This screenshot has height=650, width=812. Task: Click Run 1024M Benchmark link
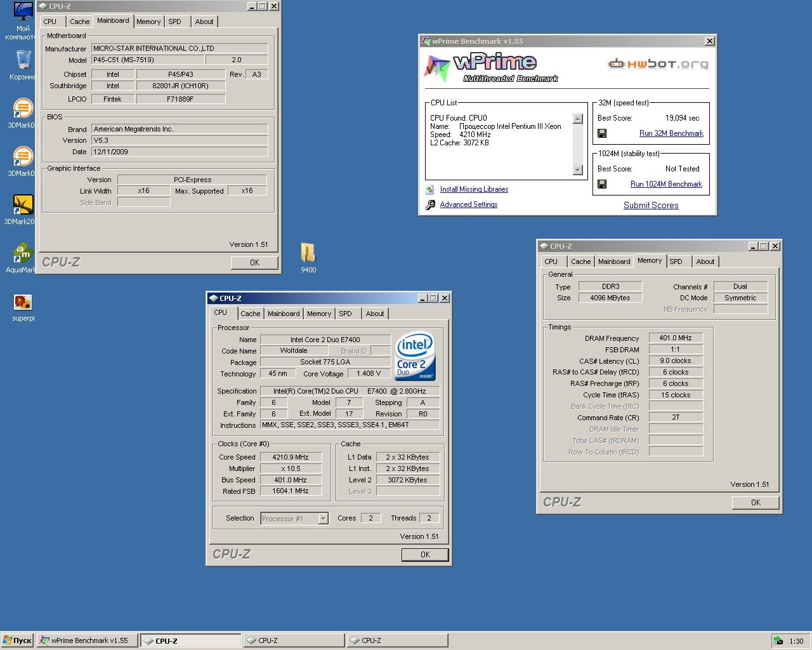666,184
